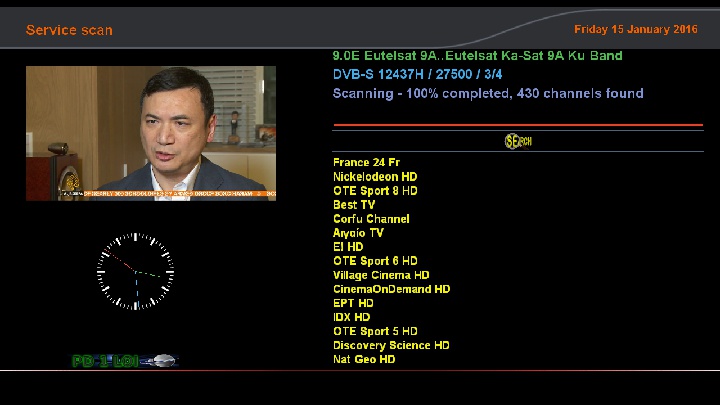Open the live TV preview thumbnail
This screenshot has height=405, width=720.
[151, 133]
